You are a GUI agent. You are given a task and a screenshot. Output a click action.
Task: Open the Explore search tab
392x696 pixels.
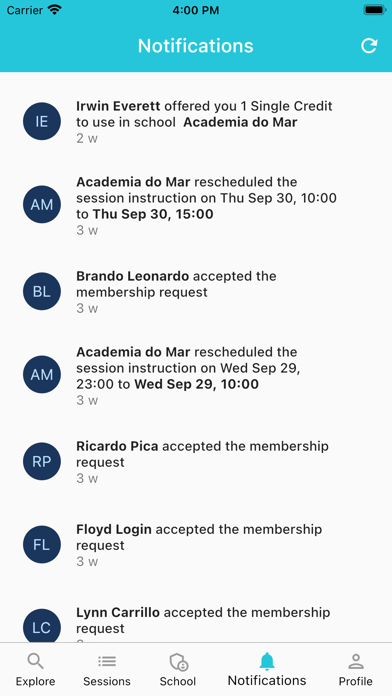pyautogui.click(x=36, y=669)
